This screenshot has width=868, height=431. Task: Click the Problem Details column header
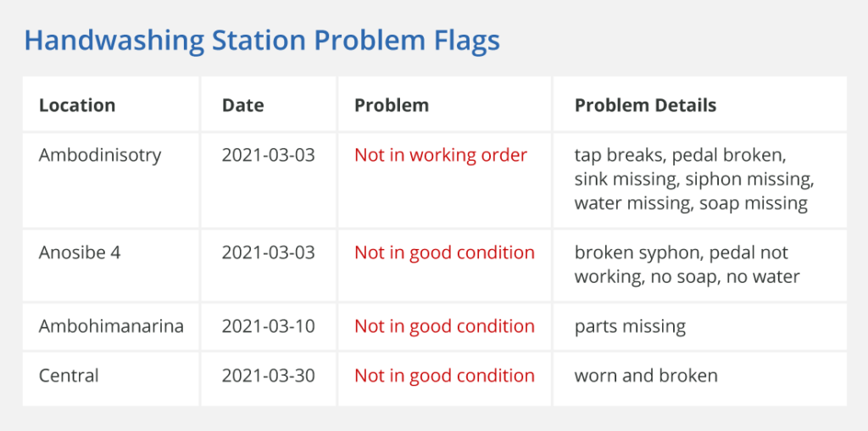(645, 105)
